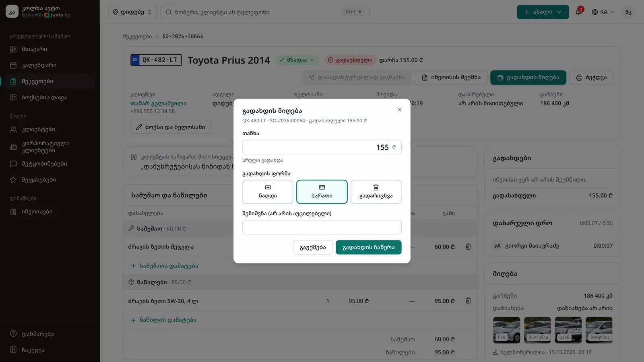This screenshot has width=644, height=362.
Task: Open მზადაა status dropdown
Action: pos(297,60)
